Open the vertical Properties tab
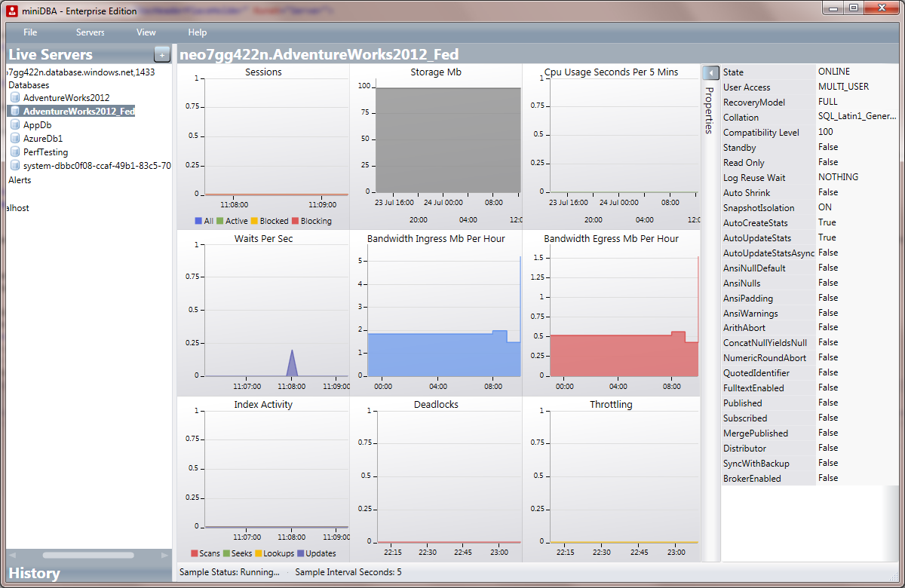The image size is (905, 588). coord(709,110)
